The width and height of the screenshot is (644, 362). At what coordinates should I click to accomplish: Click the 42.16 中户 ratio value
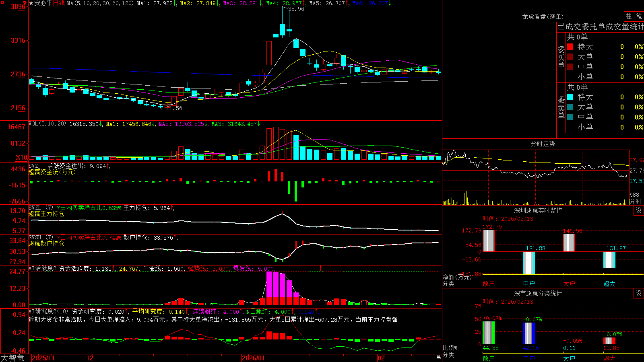530,348
